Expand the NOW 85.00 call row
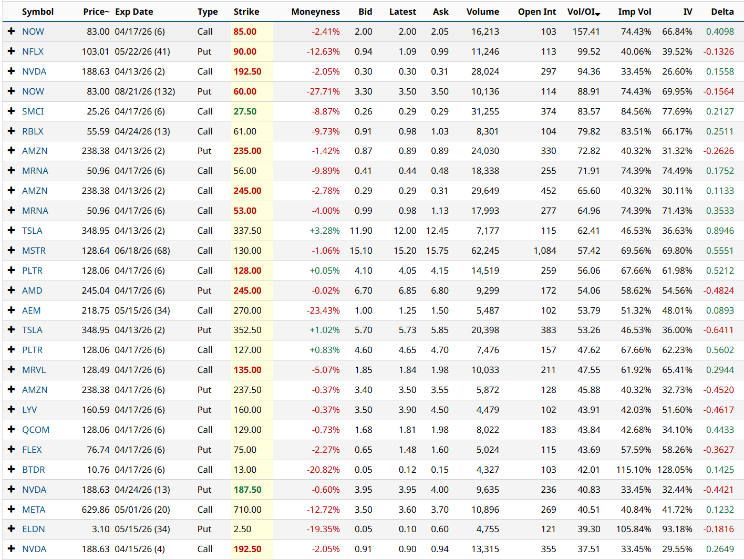 (x=11, y=32)
